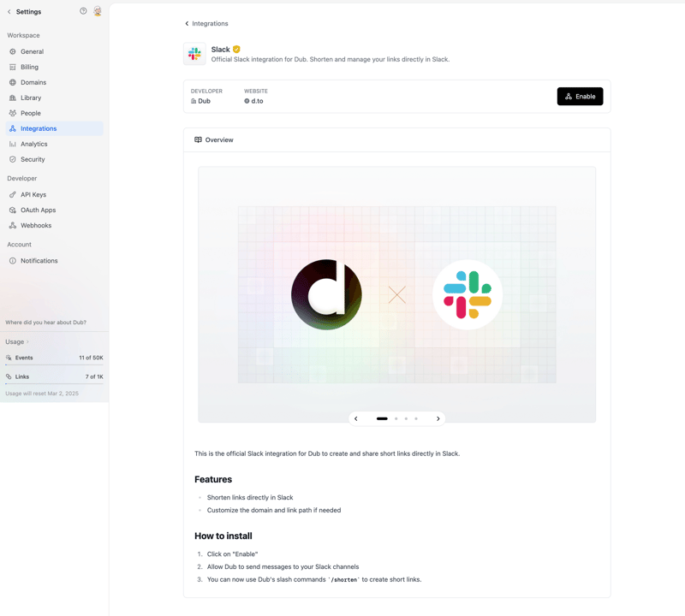Select the second carousel dot indicator
Viewport: 685px width, 616px height.
tap(395, 418)
